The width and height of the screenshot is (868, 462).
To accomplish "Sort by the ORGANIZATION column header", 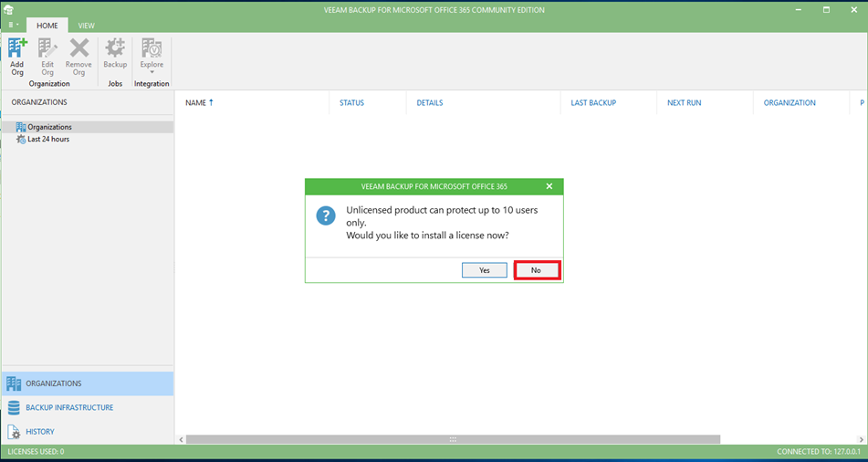I will point(790,102).
